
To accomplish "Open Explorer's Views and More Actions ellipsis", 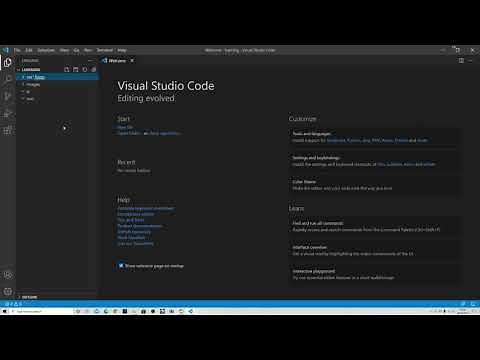I will point(91,60).
